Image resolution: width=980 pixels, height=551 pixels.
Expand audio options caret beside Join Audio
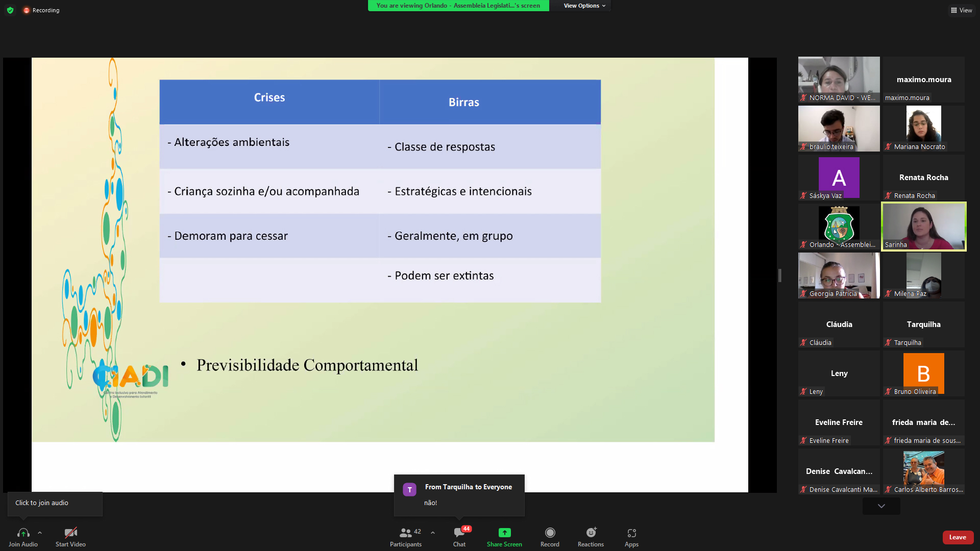click(x=40, y=533)
